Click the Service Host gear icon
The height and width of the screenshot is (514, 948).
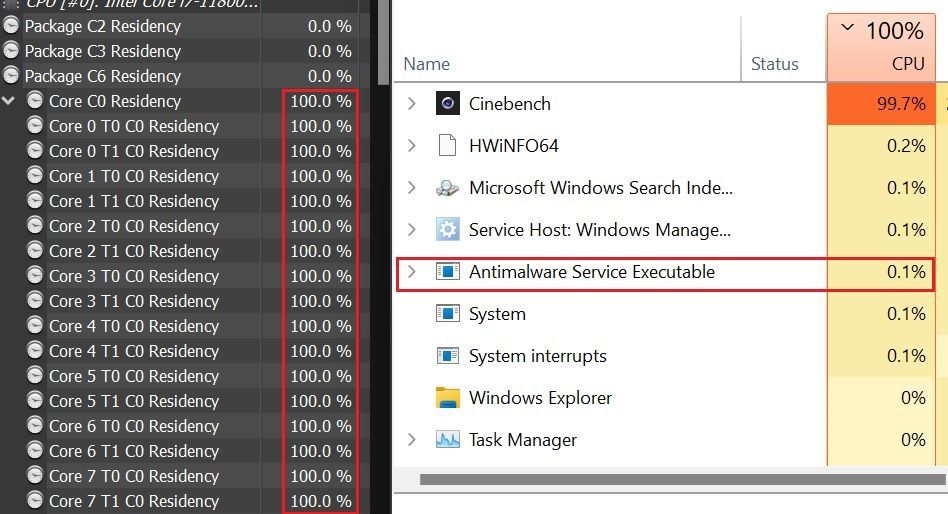pos(447,230)
